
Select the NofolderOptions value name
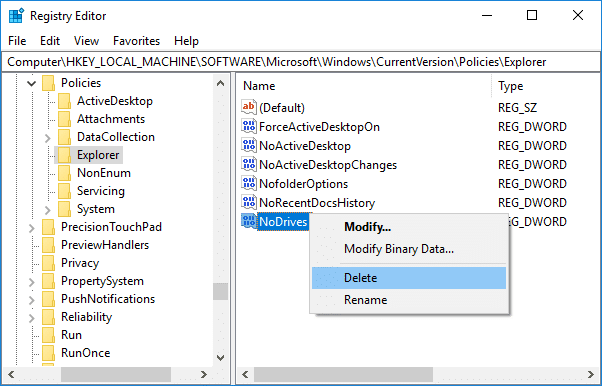[304, 184]
